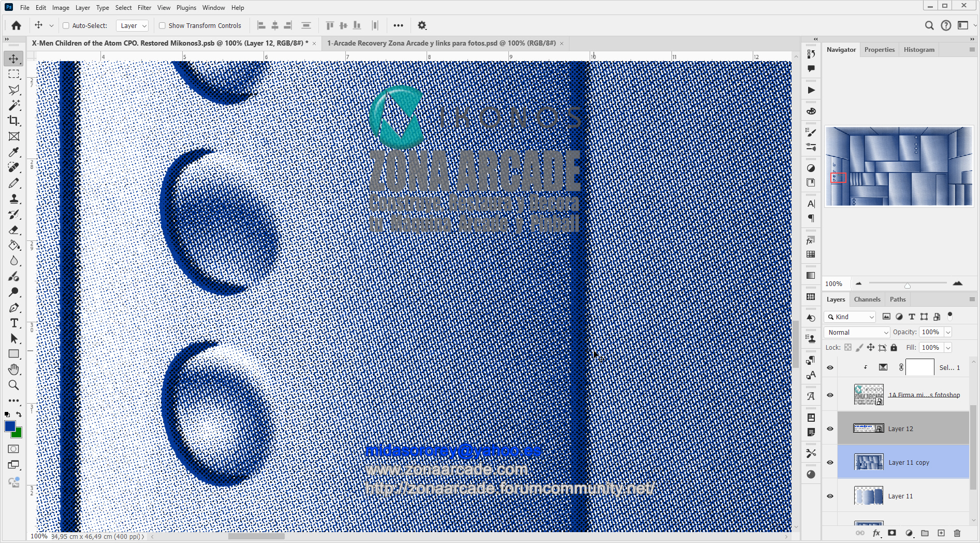Open the Plugins menu
Viewport: 980px width, 543px height.
[x=186, y=8]
